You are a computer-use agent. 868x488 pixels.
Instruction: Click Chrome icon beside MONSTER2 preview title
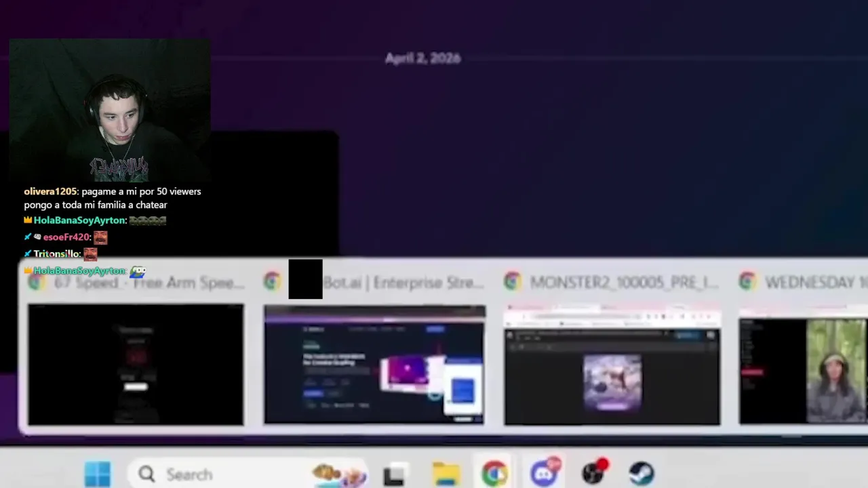point(512,282)
